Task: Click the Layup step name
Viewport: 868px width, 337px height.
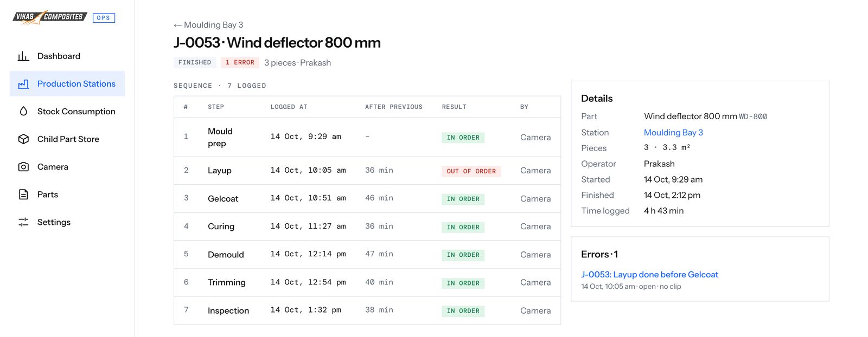Action: point(220,171)
